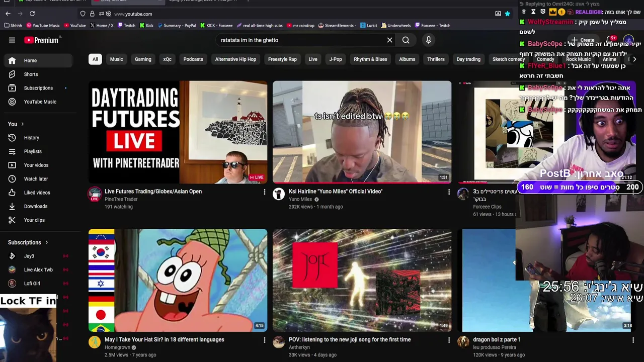Bookmark this page with the star icon
Screen dimensions: 644x362
pyautogui.click(x=508, y=14)
